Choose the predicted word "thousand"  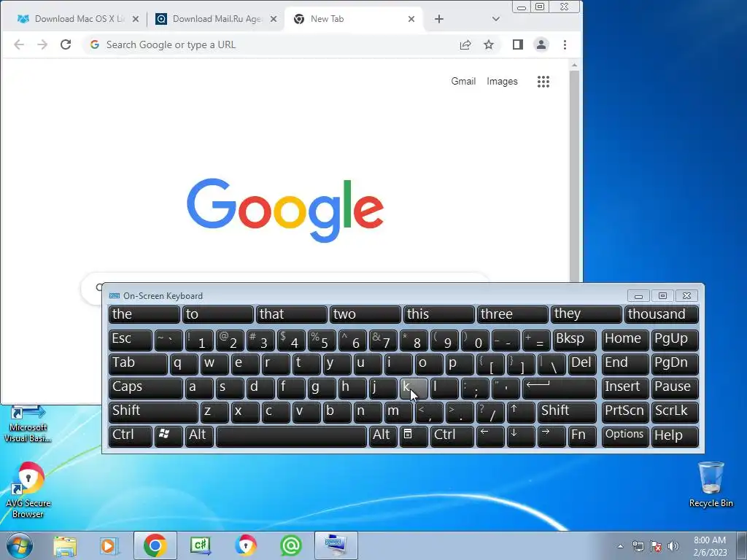[661, 314]
